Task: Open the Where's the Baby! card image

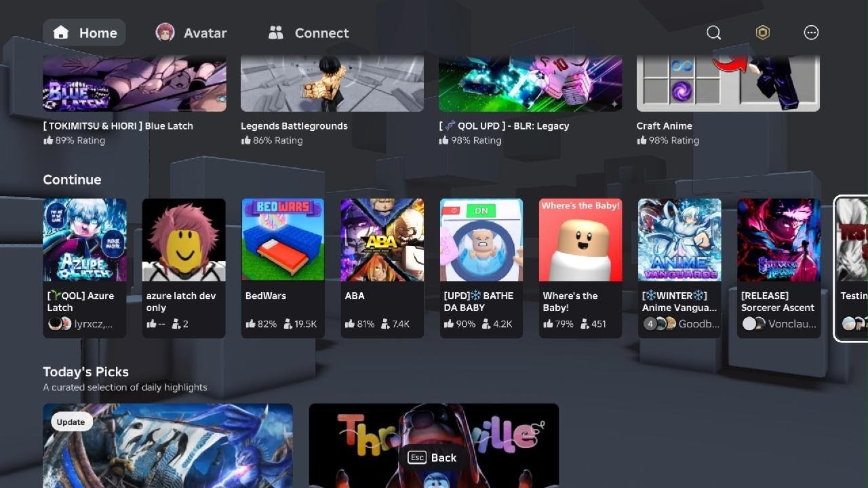Action: (580, 240)
